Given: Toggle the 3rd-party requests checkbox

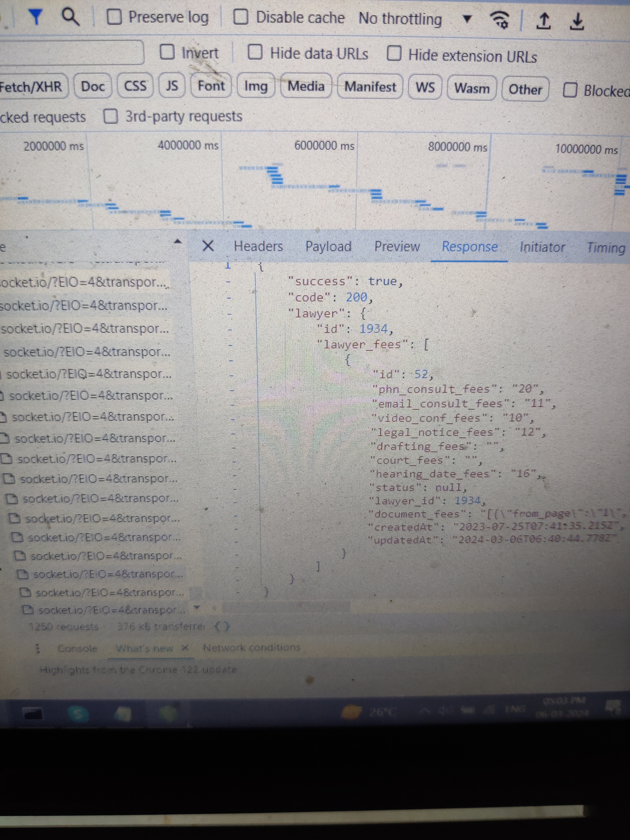Looking at the screenshot, I should tap(110, 117).
